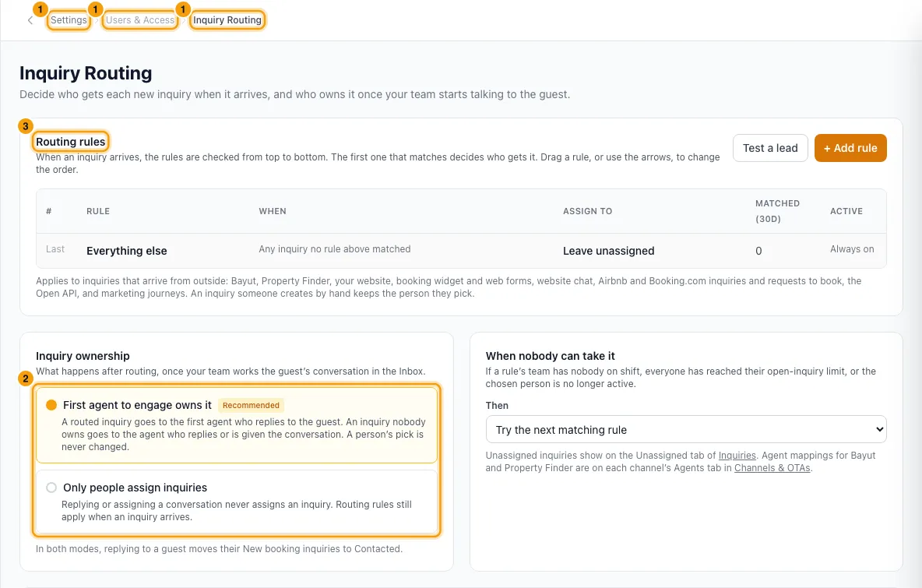Open the Then fallback dropdown
This screenshot has height=588, width=922.
point(685,429)
